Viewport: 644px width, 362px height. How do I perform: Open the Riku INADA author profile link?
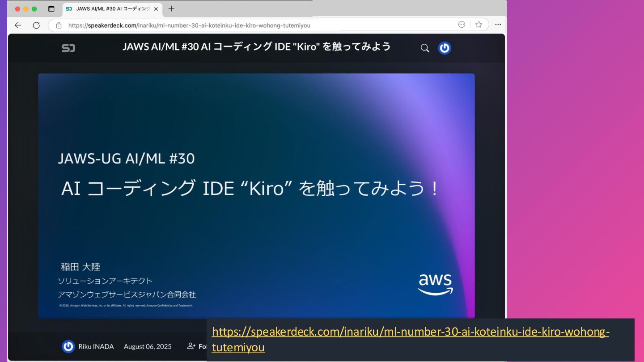pyautogui.click(x=96, y=346)
